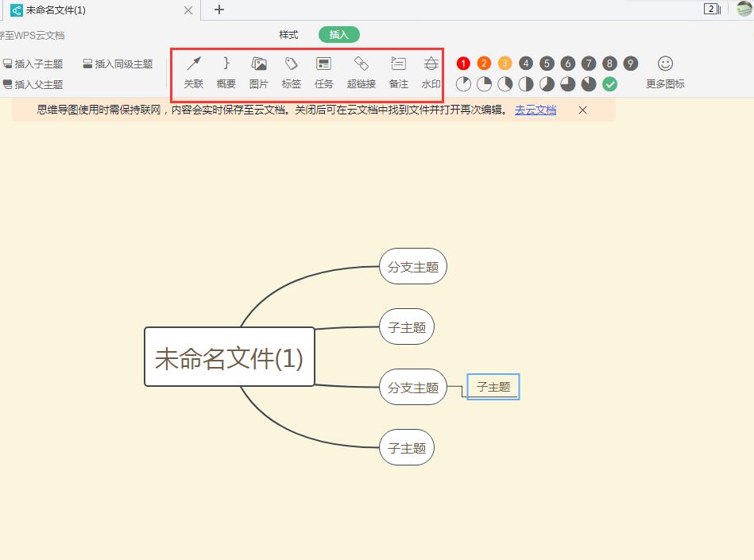Click 插入父主题 to add parent topic
This screenshot has width=754, height=560.
33,85
